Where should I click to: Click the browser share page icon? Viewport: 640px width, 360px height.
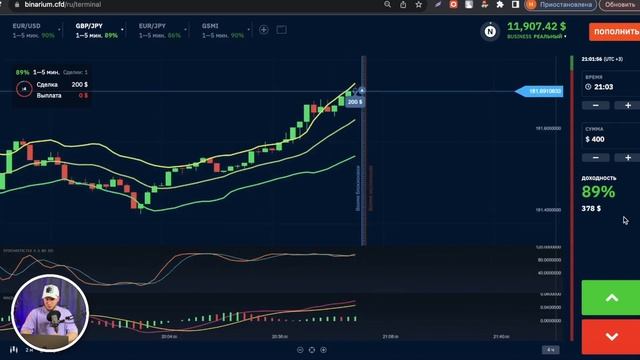(403, 4)
